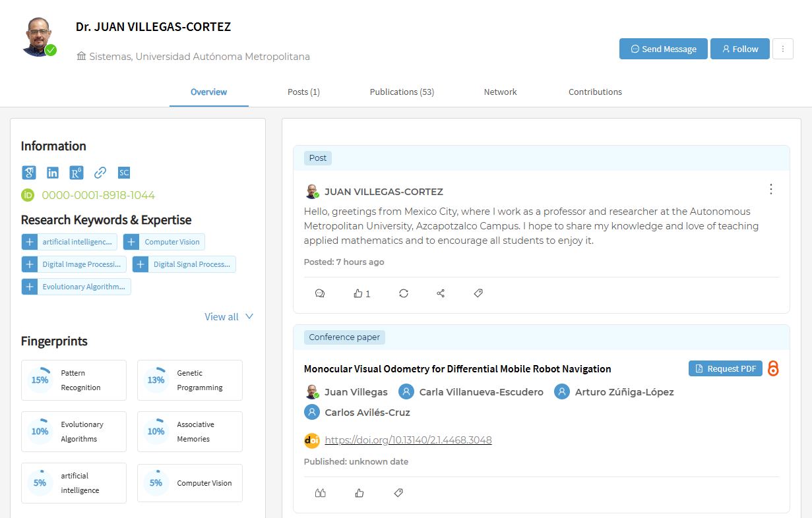Open the LinkedIn profile icon
Image resolution: width=812 pixels, height=518 pixels.
[53, 173]
